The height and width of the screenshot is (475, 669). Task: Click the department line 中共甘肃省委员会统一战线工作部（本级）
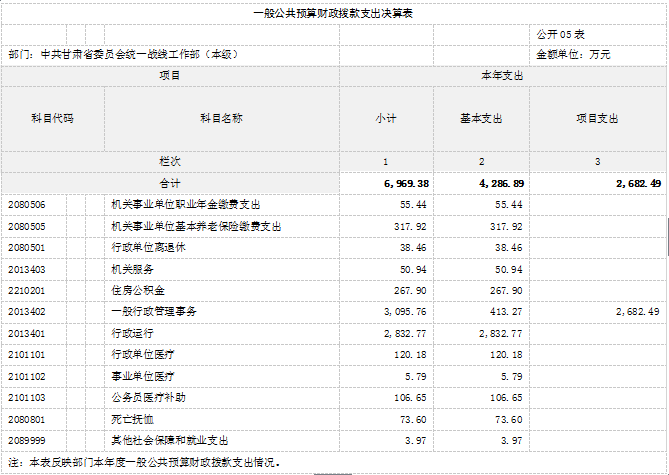139,55
